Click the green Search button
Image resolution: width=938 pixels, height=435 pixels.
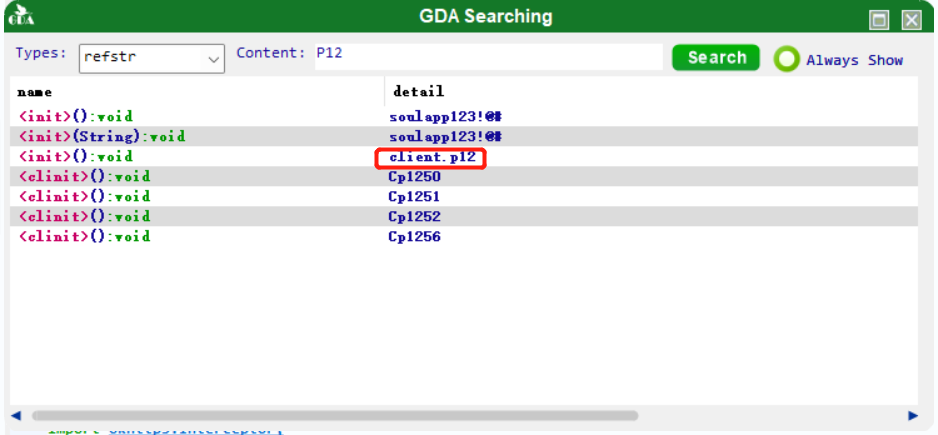(716, 58)
